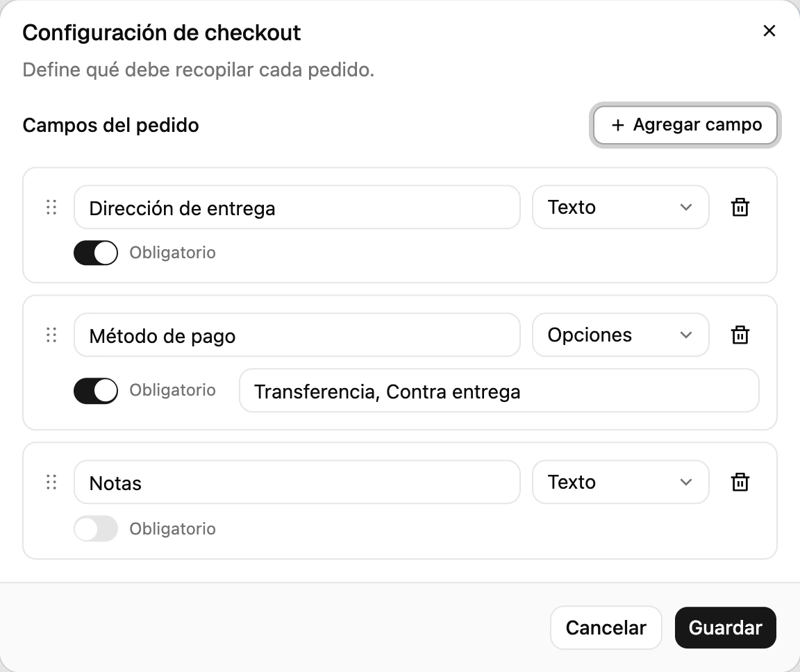This screenshot has height=672, width=800.
Task: Open Opciones type dropdown
Action: [620, 335]
